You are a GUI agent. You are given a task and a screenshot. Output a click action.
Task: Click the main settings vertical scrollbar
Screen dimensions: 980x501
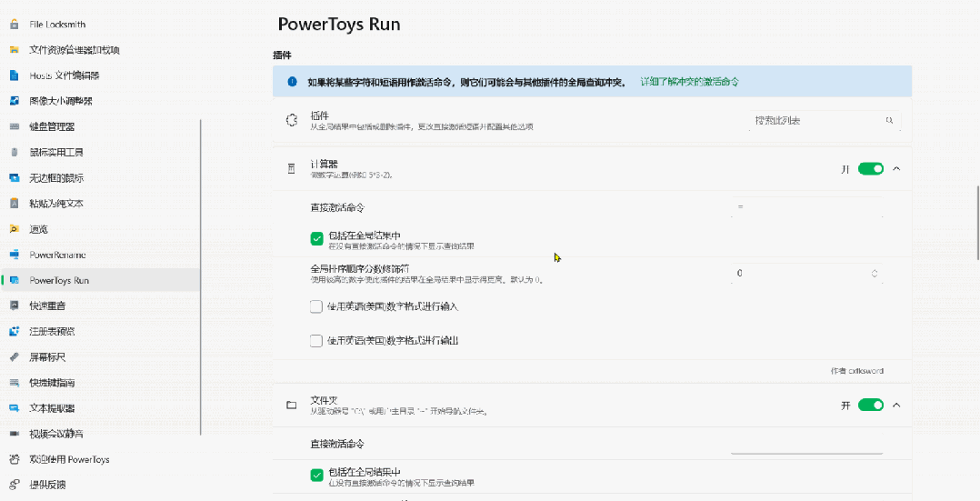click(x=977, y=223)
